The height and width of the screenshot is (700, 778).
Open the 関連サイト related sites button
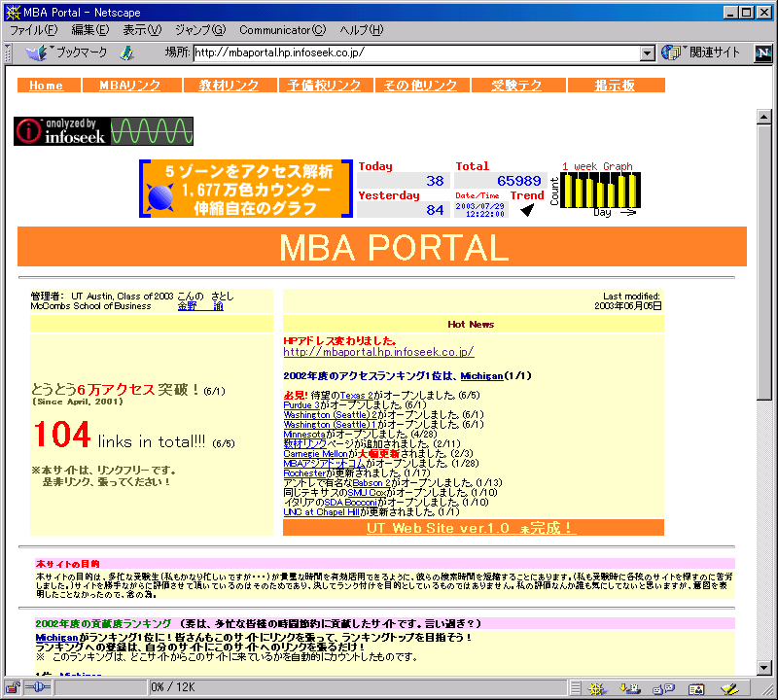coord(700,52)
